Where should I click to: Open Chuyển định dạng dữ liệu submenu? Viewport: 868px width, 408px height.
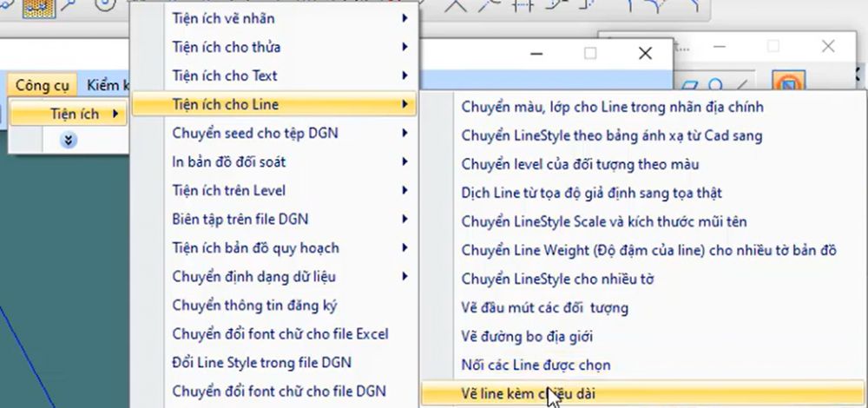274,276
